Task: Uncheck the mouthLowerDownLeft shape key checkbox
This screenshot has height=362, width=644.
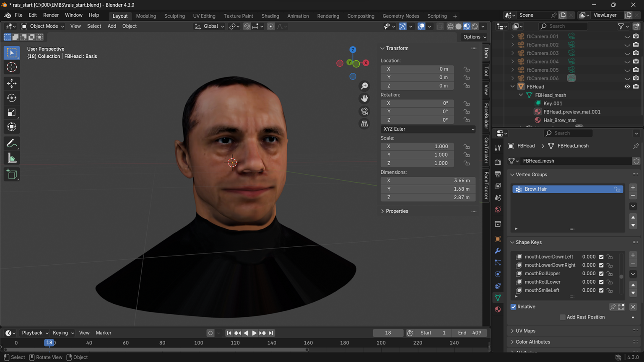Action: coord(601,257)
